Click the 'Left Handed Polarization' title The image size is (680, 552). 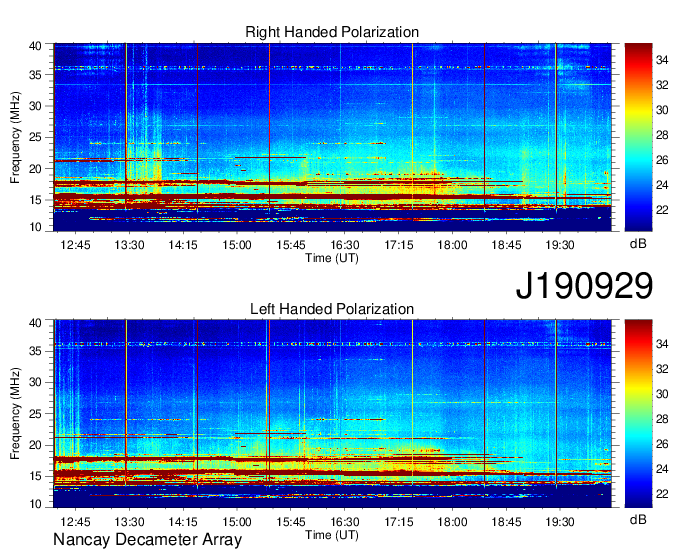click(x=332, y=309)
